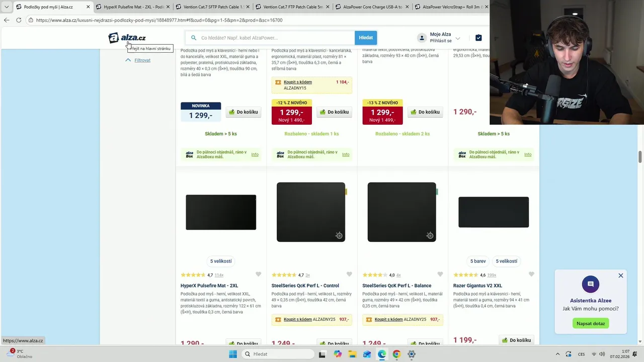
Task: Go back in the browser
Action: click(7, 20)
